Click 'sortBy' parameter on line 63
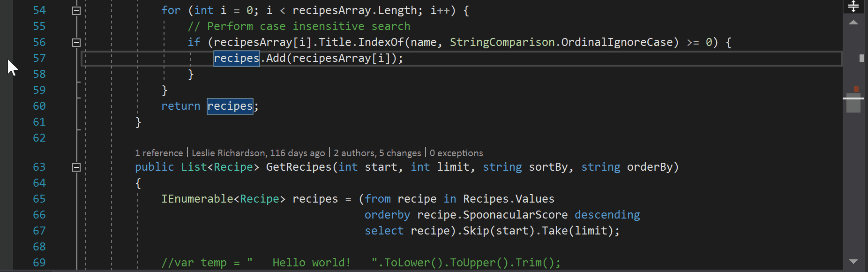This screenshot has height=272, width=868. pyautogui.click(x=548, y=167)
